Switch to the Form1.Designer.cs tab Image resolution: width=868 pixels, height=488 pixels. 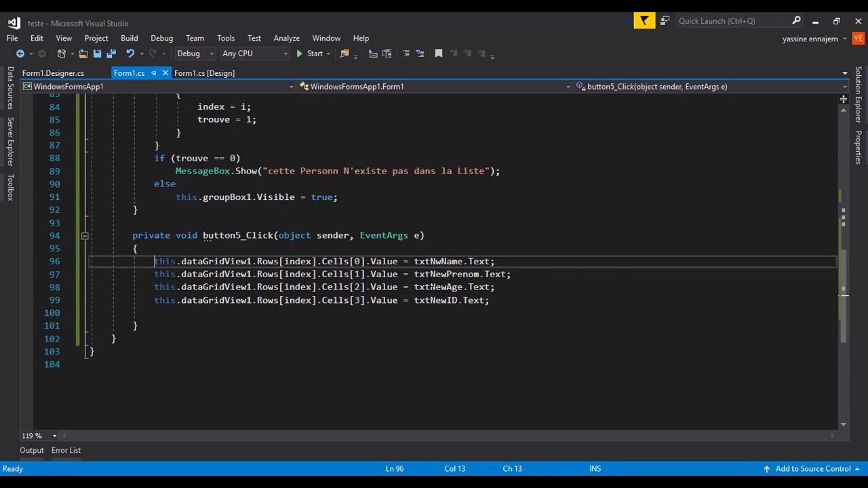pos(53,73)
